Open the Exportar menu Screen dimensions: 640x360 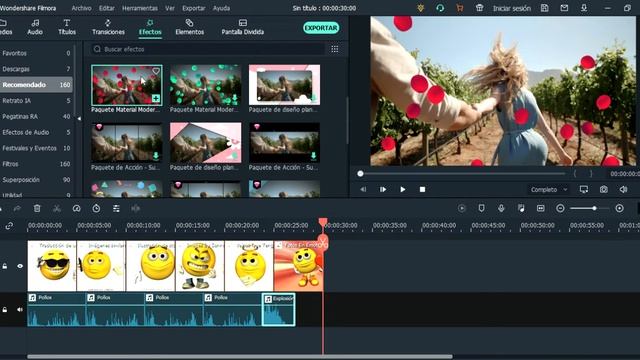[193, 8]
